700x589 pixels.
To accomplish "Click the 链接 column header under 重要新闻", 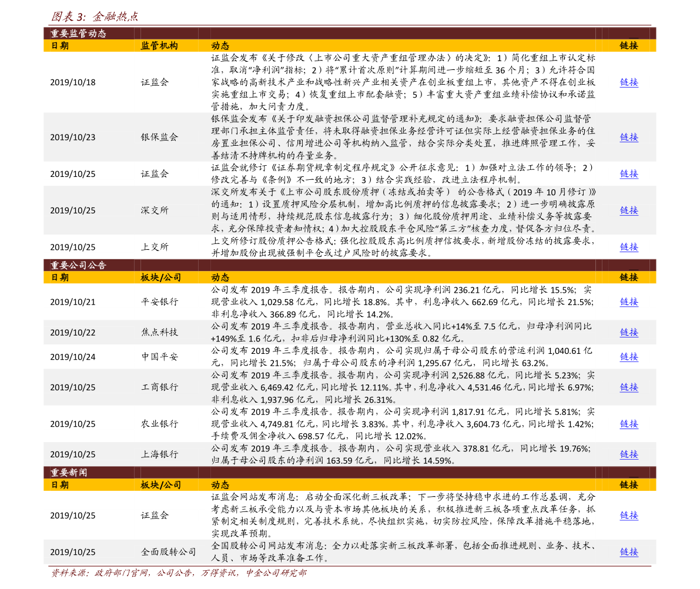I will point(628,485).
